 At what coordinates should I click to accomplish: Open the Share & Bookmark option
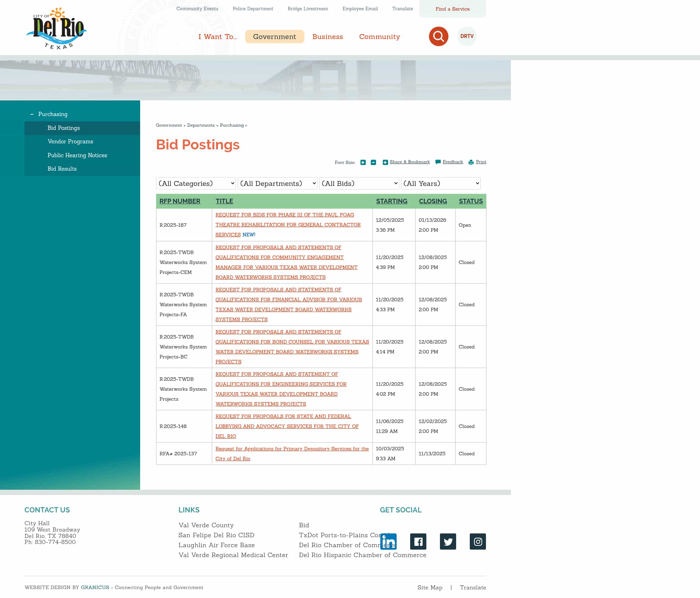coord(410,162)
